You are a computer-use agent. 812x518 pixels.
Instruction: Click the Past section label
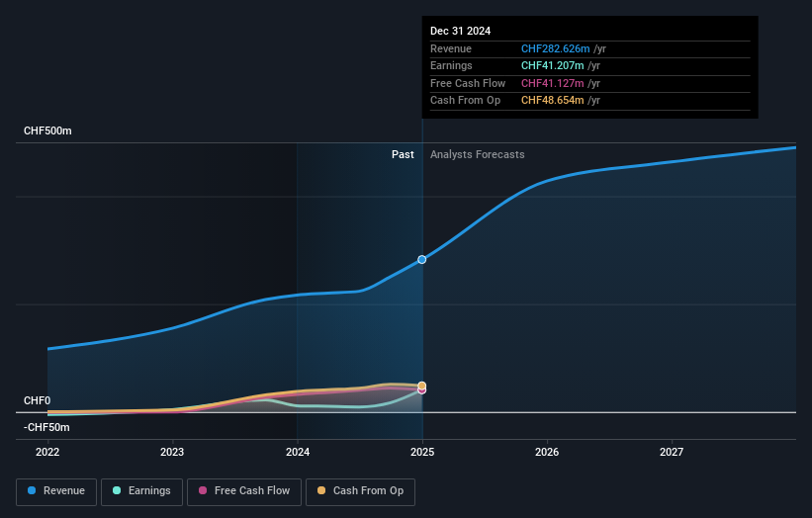(403, 155)
